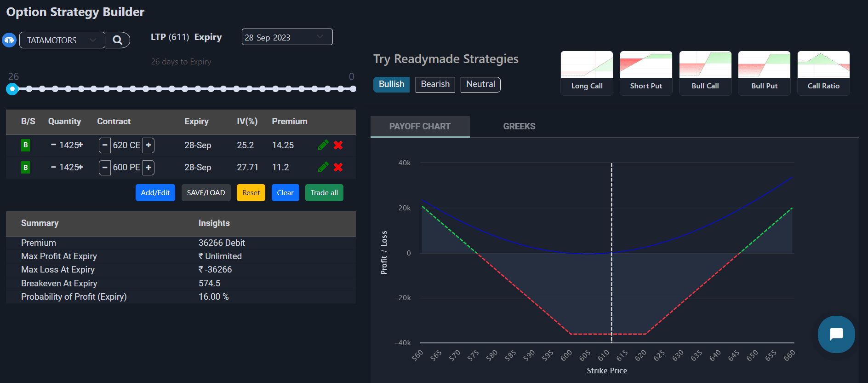Switch to the PAYOFF CHART tab
Viewport: 868px width, 383px height.
coord(420,127)
